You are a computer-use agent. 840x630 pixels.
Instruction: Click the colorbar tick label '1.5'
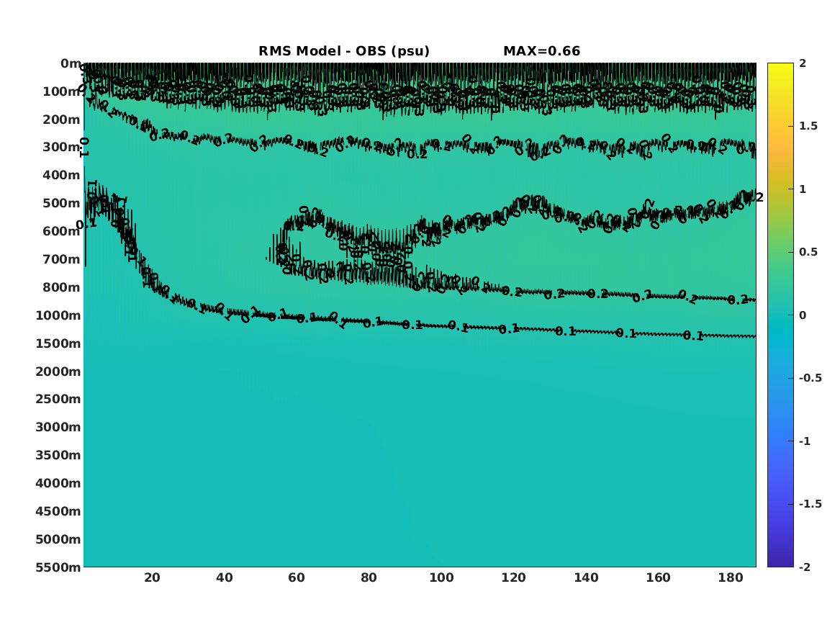pyautogui.click(x=808, y=126)
